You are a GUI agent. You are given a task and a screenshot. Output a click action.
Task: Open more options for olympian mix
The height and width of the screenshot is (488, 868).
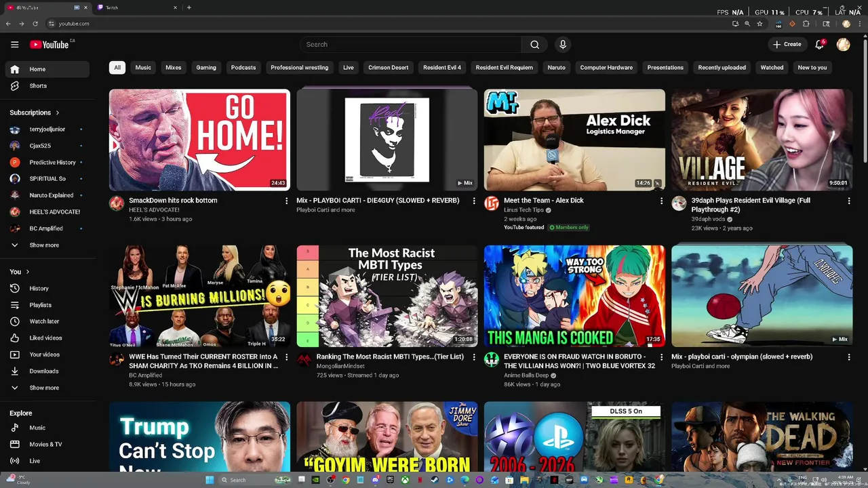pos(848,357)
